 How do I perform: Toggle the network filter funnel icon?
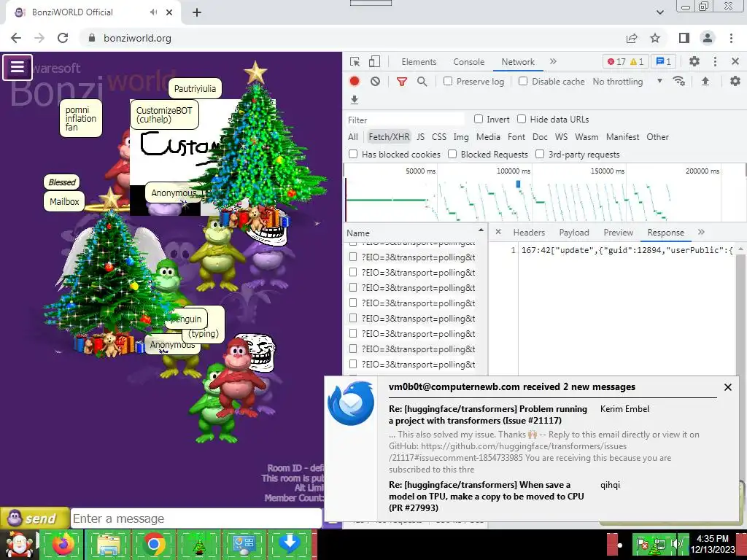click(402, 82)
